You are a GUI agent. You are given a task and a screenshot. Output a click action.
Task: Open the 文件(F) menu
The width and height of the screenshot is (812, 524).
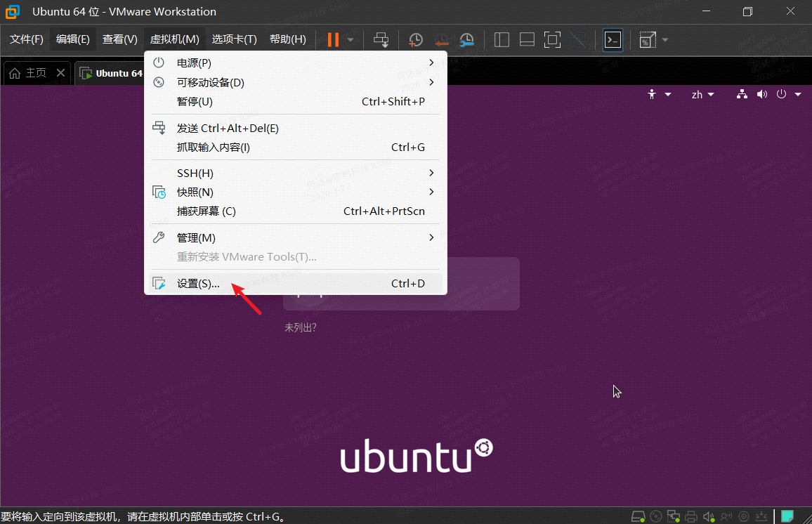coord(27,39)
